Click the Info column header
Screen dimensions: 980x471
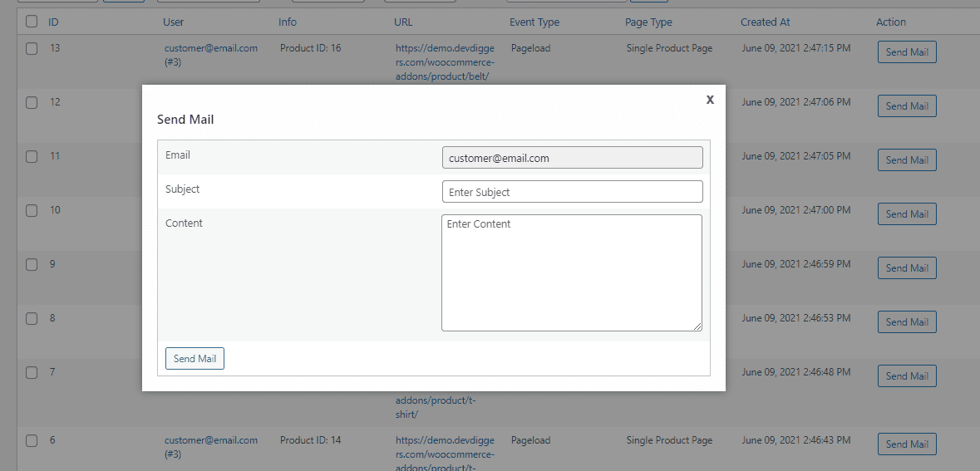[288, 22]
